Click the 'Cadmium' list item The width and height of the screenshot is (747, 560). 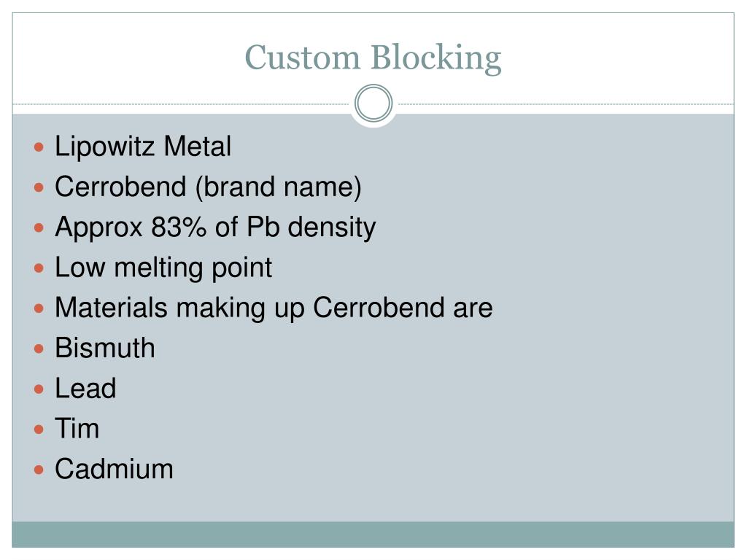114,468
